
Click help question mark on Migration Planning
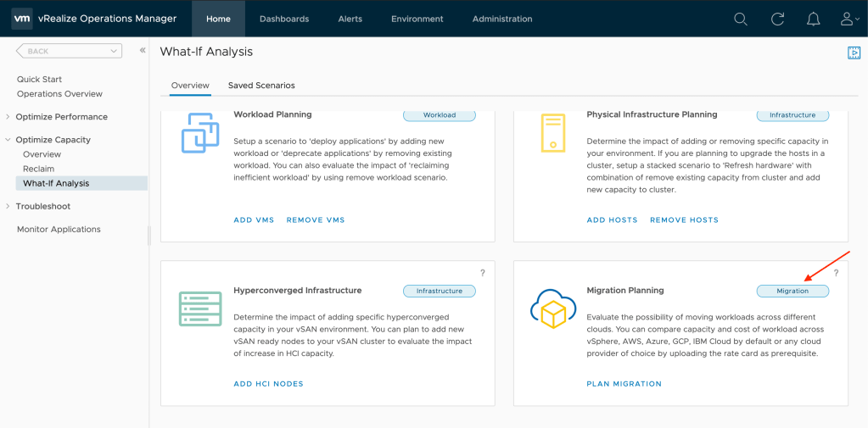point(836,273)
